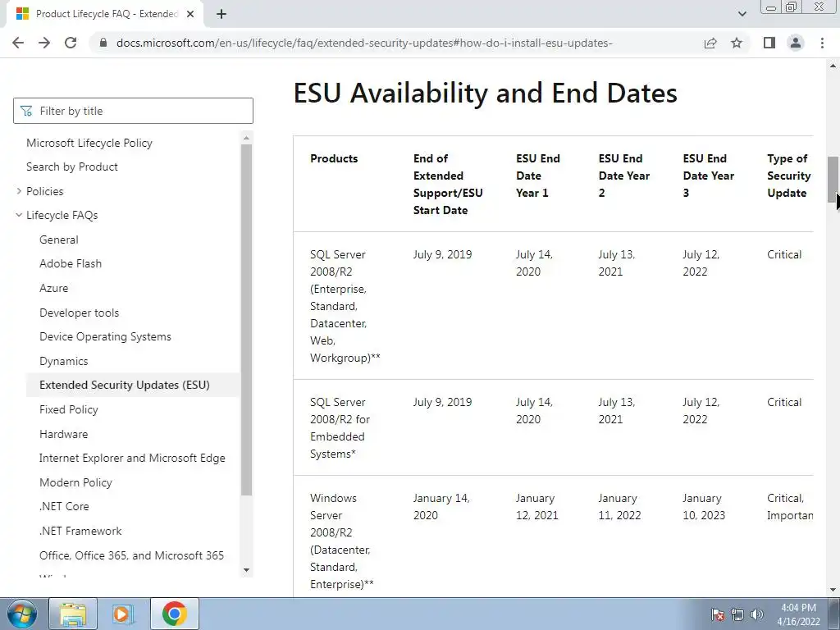
Task: Open the Hardware FAQ item
Action: tap(64, 434)
